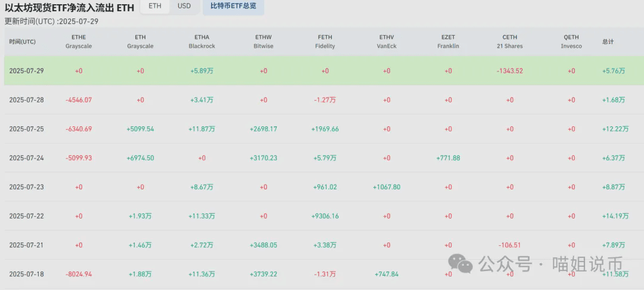Image resolution: width=644 pixels, height=290 pixels.
Task: Click the +3170.23 Bitwise value
Action: (264, 158)
